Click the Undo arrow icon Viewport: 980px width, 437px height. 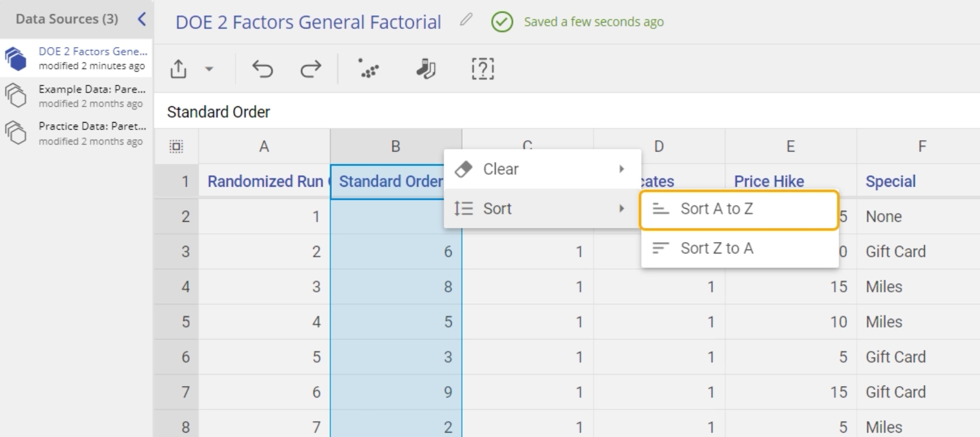tap(262, 69)
